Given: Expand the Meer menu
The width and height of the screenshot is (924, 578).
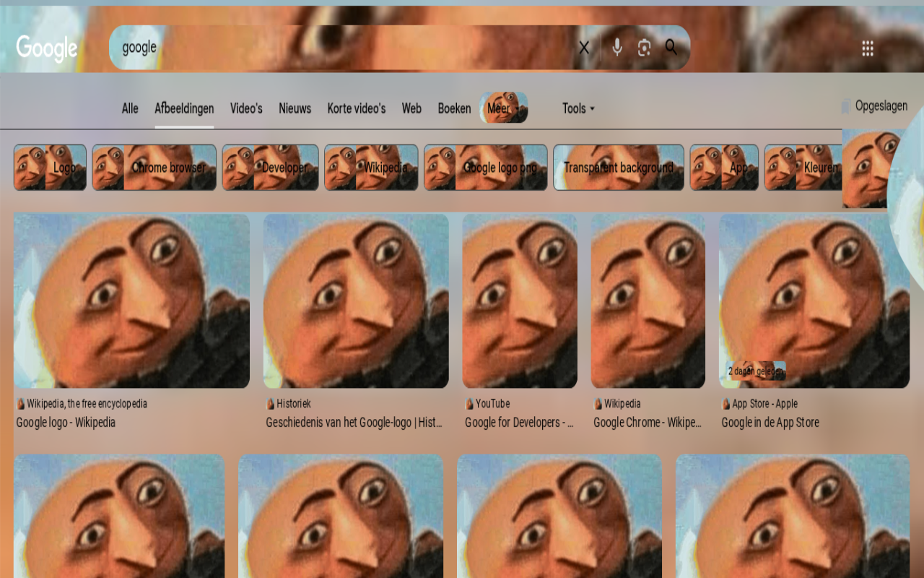Looking at the screenshot, I should pos(504,108).
